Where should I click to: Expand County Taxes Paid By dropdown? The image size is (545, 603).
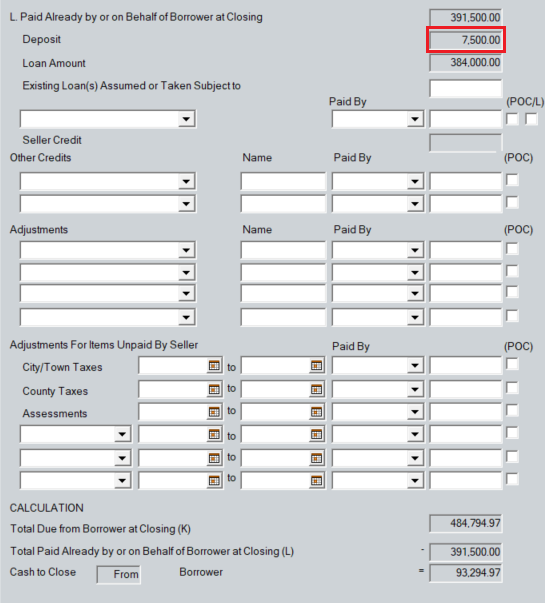[x=415, y=390]
